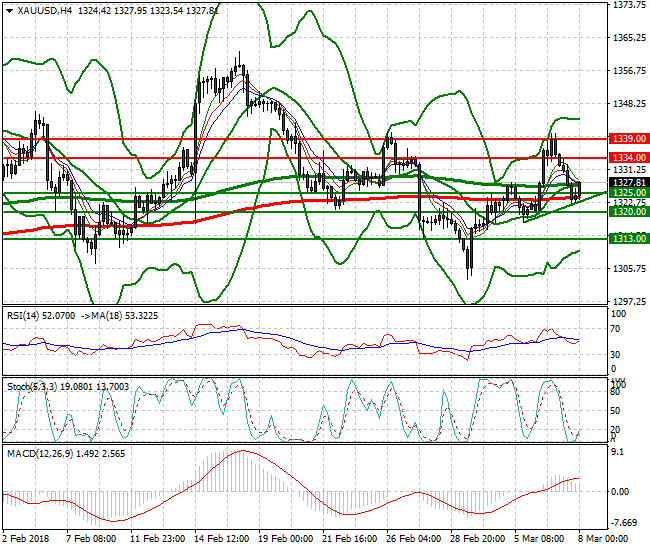Click the red 1334.00 price label
This screenshot has width=650, height=550.
click(x=629, y=157)
